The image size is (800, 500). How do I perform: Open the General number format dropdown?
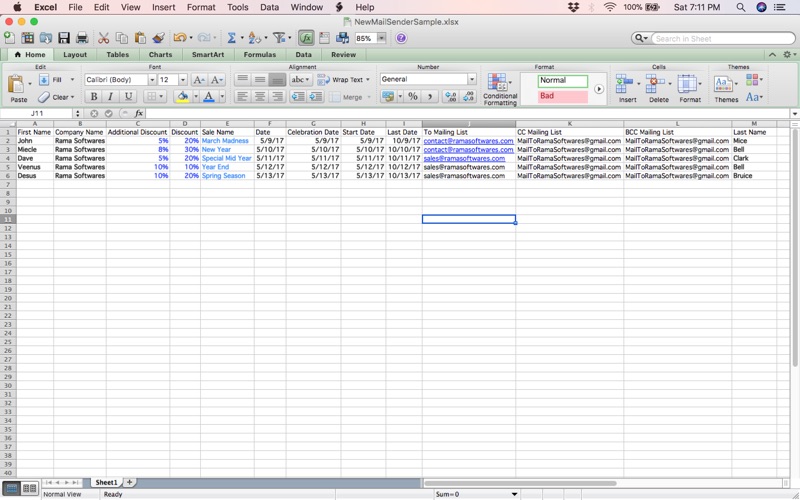[472, 79]
